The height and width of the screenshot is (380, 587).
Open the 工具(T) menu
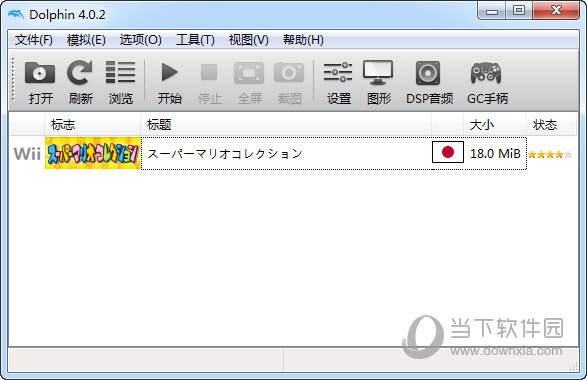(195, 40)
